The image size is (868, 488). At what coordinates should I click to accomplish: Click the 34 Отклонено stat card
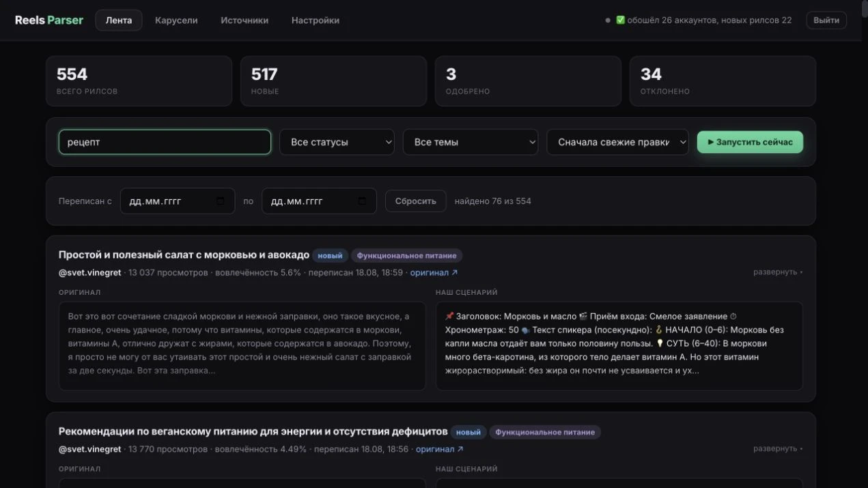pos(723,81)
